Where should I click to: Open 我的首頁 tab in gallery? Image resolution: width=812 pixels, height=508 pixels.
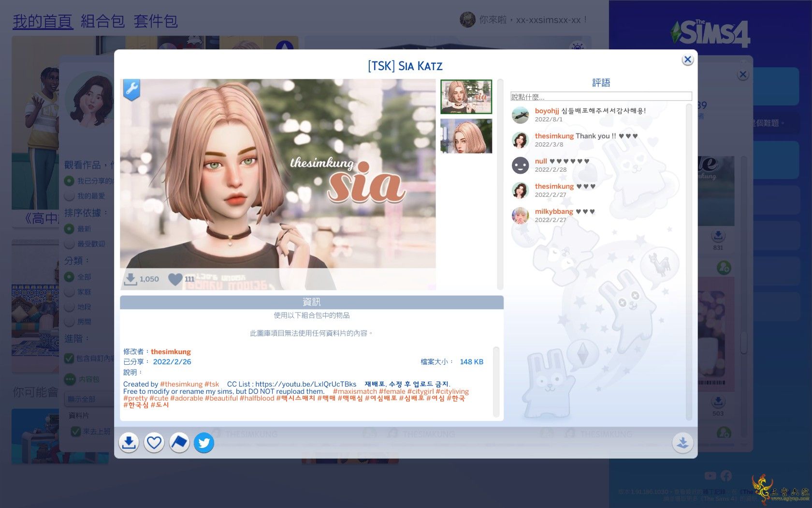point(43,21)
